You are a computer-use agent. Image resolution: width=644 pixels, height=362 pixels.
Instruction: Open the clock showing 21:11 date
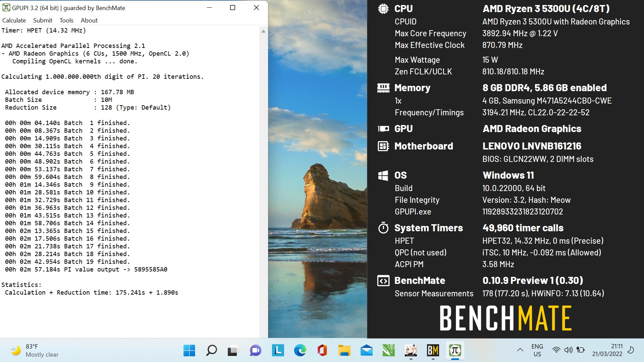[607, 350]
